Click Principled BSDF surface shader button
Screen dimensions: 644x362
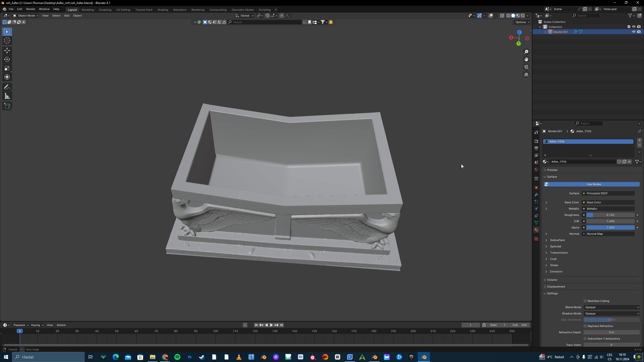tap(608, 193)
